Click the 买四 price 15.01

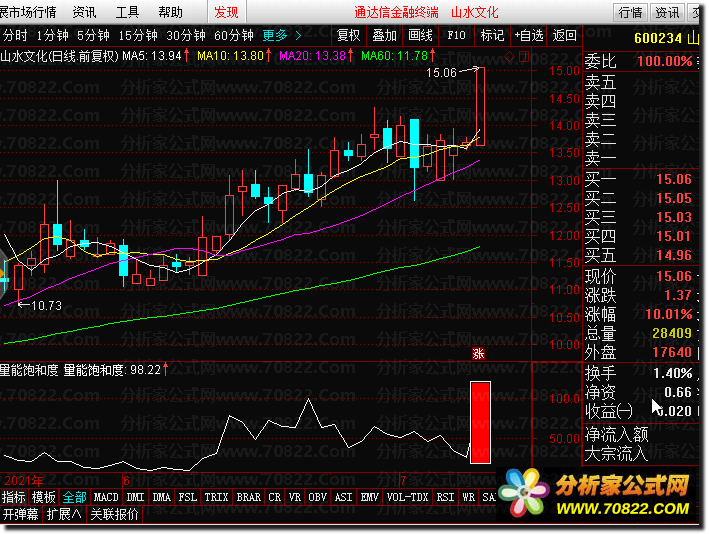click(x=674, y=236)
